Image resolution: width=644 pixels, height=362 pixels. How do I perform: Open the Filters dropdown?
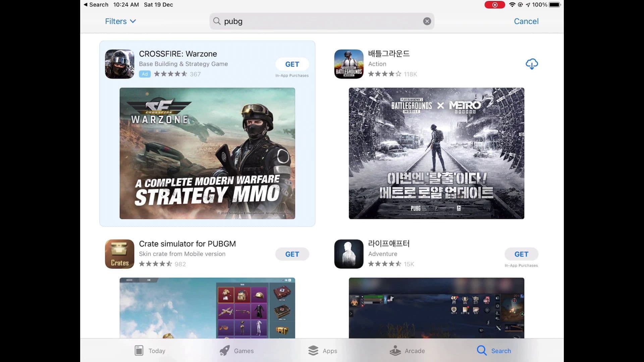click(x=120, y=21)
